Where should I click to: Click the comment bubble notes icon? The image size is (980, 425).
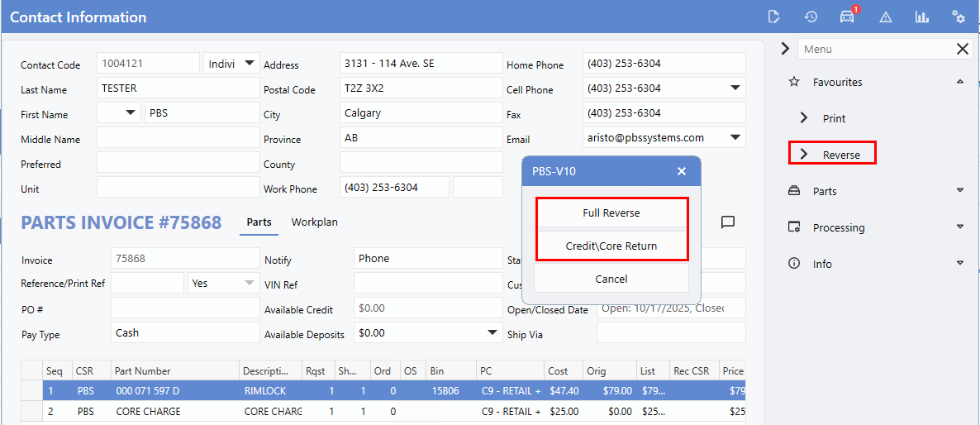coord(728,222)
